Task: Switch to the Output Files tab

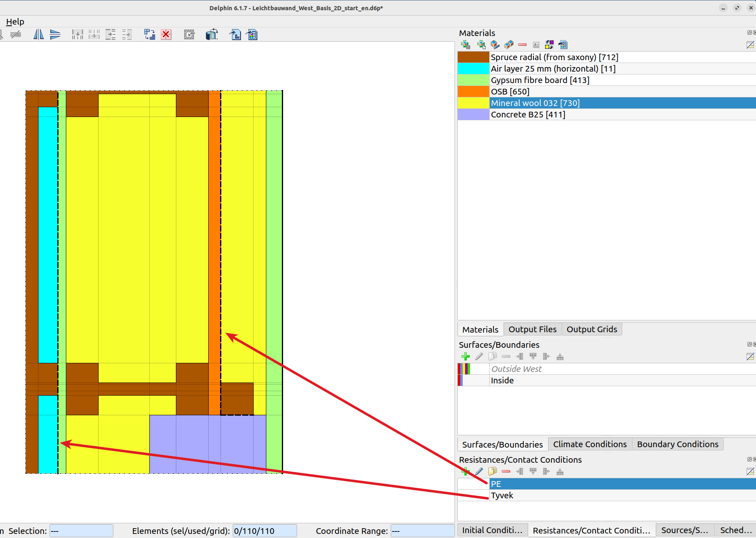Action: point(532,329)
